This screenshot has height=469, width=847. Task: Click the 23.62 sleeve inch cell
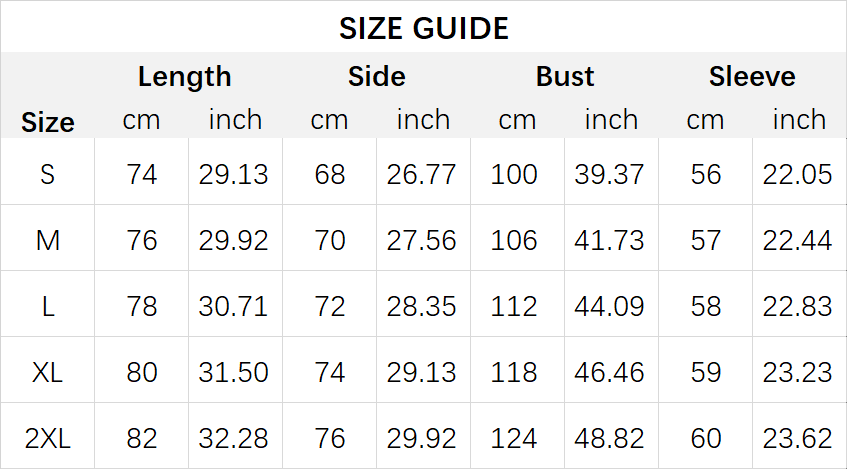coord(797,438)
